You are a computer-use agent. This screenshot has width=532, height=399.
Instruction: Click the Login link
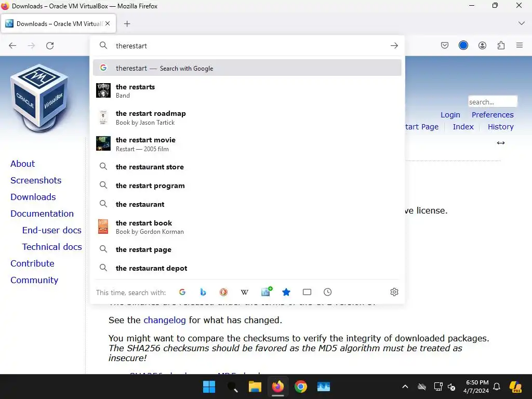(450, 115)
